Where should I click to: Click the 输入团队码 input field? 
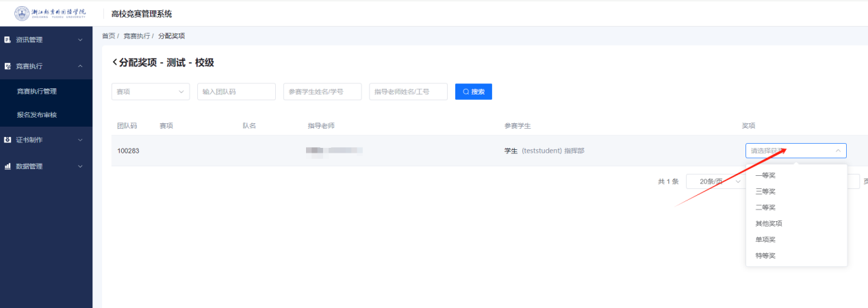click(x=236, y=92)
